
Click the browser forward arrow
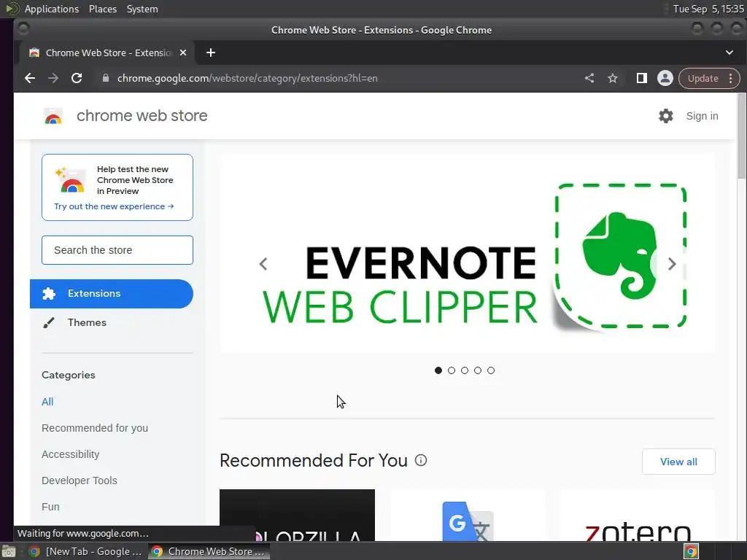click(x=53, y=78)
